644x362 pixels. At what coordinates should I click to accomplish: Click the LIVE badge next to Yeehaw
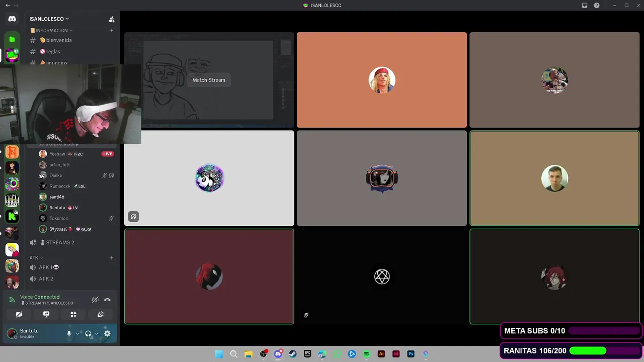coord(108,154)
